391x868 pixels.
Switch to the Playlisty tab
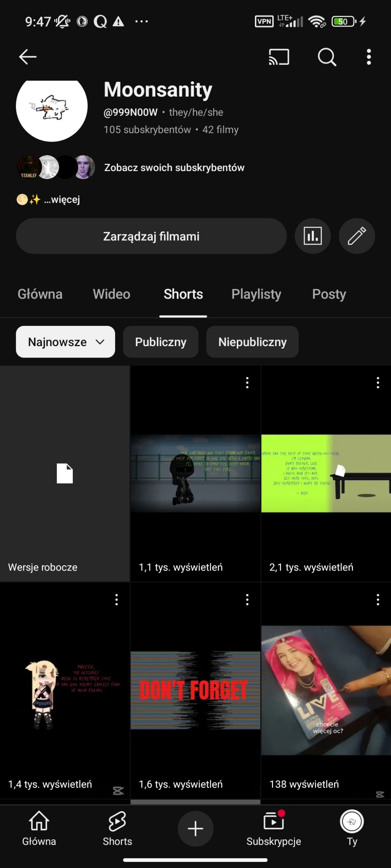point(256,294)
